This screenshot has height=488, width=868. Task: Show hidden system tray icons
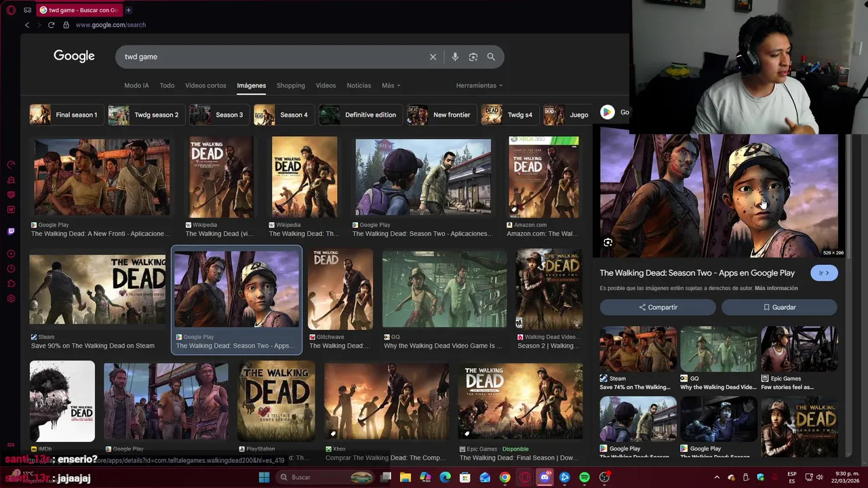tap(718, 477)
